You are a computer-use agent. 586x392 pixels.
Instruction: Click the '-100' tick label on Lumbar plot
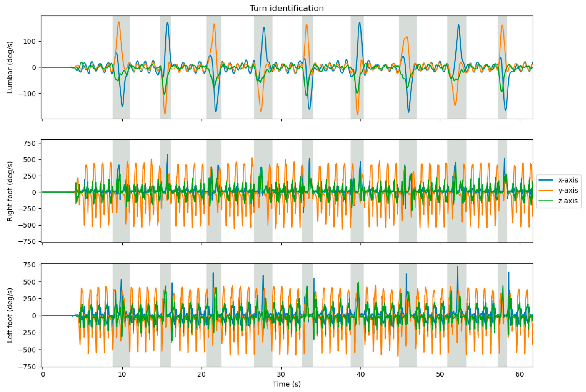(27, 94)
